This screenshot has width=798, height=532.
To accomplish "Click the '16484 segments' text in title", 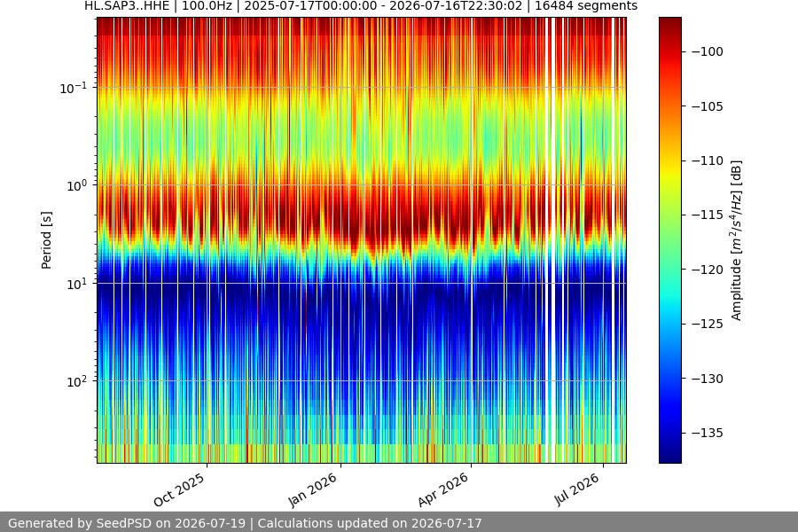I will coord(586,6).
